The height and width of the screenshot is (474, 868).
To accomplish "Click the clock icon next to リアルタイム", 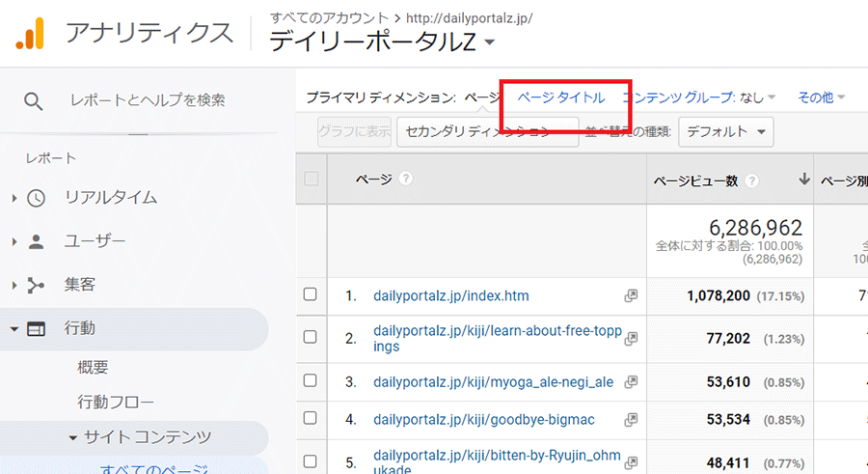I will 36,198.
